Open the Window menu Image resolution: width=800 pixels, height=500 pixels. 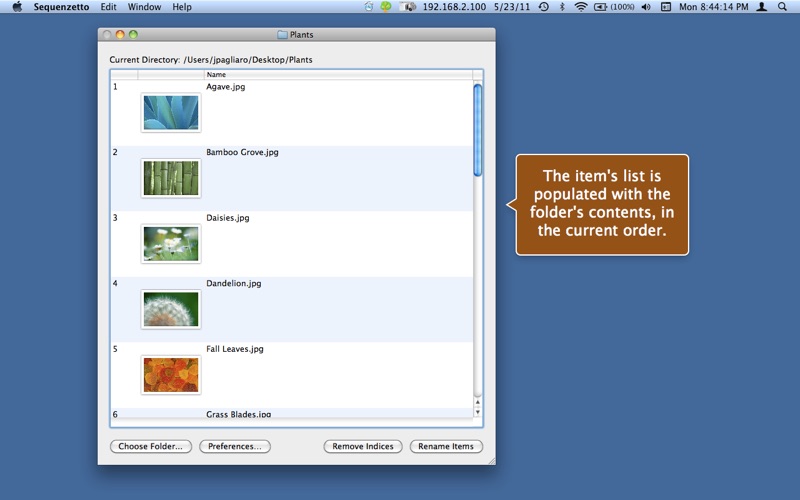point(144,7)
